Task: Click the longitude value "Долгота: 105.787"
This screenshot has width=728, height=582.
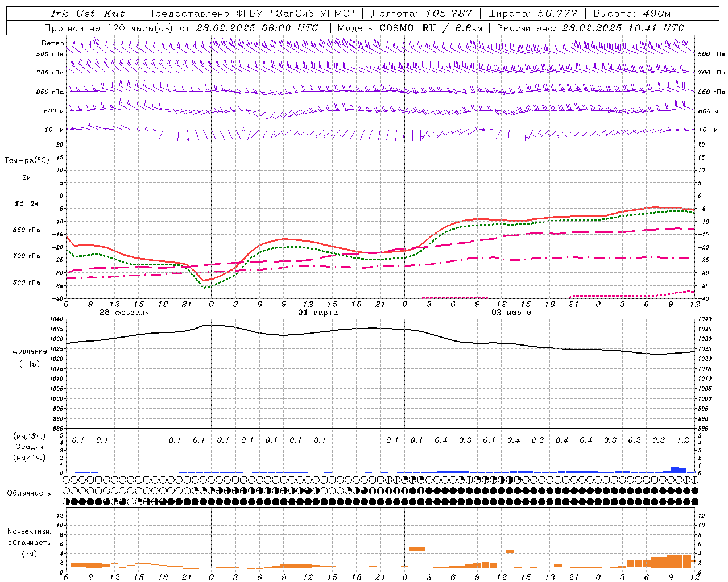Action: pyautogui.click(x=421, y=14)
